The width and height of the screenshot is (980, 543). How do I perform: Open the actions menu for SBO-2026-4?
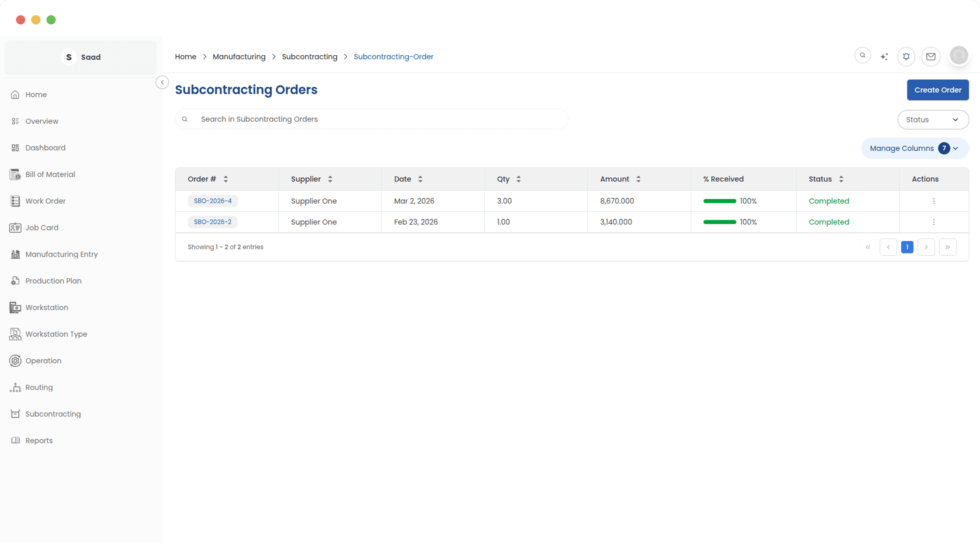(934, 201)
